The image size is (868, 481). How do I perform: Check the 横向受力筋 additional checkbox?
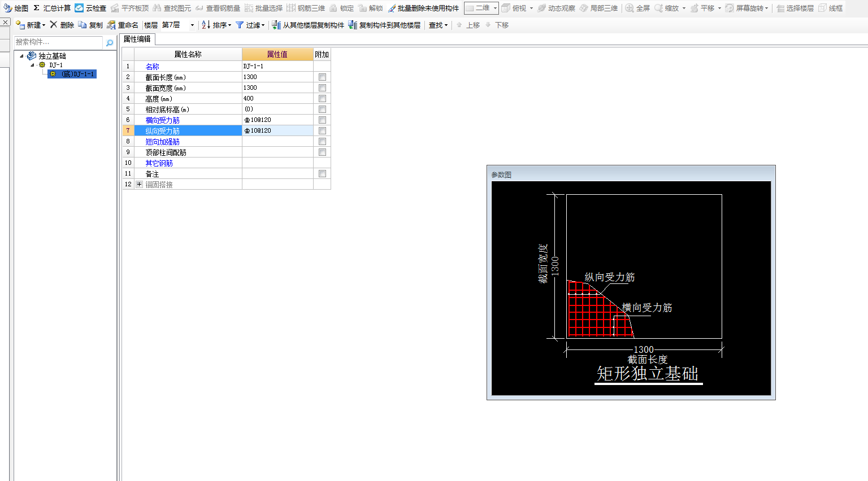322,120
